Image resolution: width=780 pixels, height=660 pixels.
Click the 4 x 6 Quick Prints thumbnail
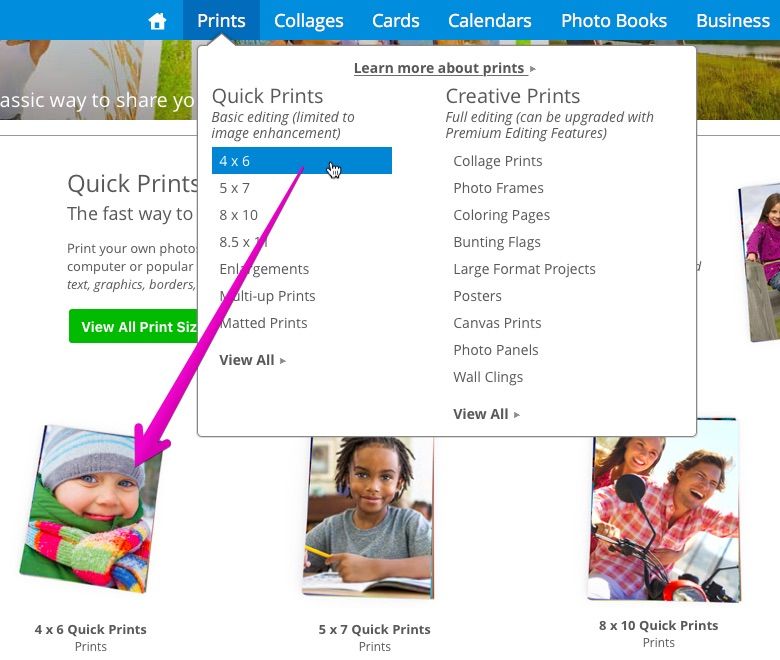click(92, 510)
